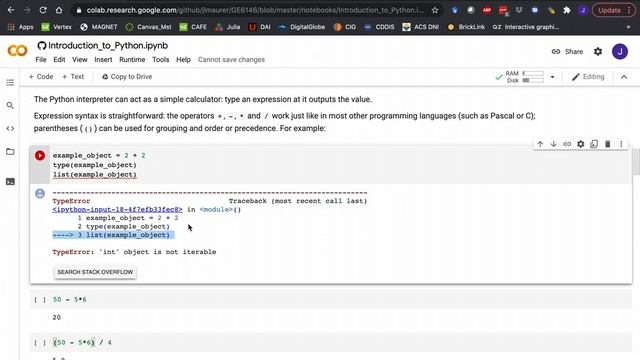
Task: Move cell down arrow
Action: pyautogui.click(x=554, y=144)
